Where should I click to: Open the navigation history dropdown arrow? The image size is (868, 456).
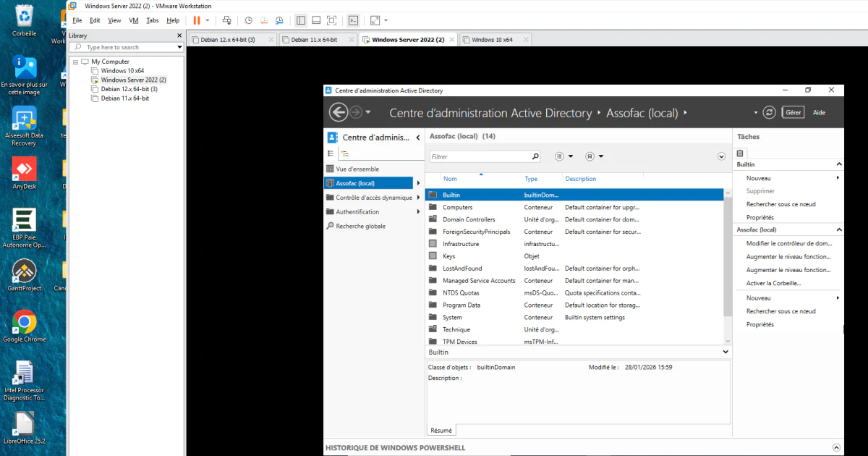[368, 112]
